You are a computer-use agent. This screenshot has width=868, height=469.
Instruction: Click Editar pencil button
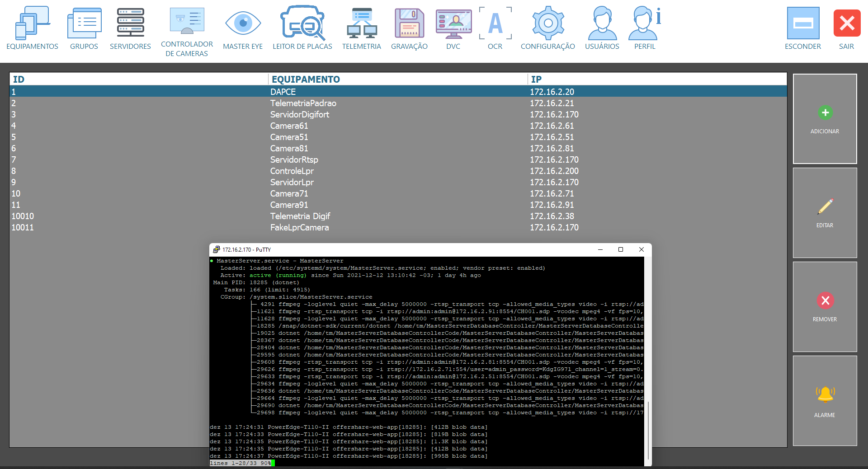point(825,213)
